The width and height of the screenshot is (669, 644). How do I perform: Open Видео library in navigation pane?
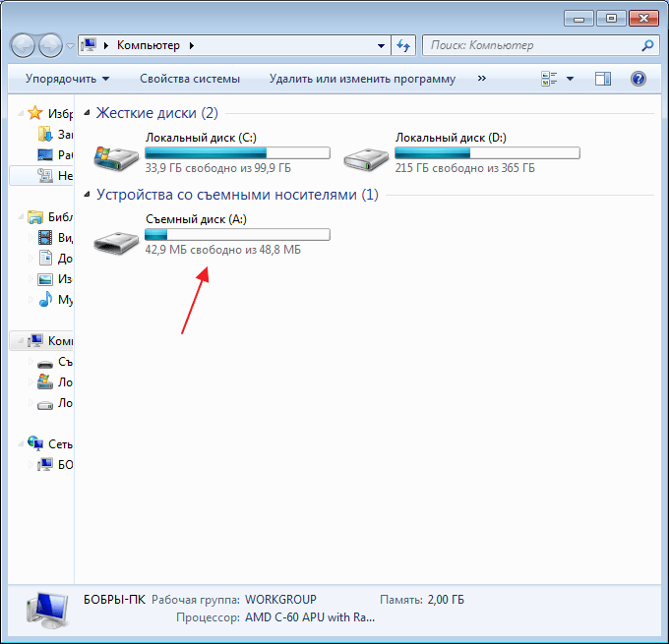(55, 237)
